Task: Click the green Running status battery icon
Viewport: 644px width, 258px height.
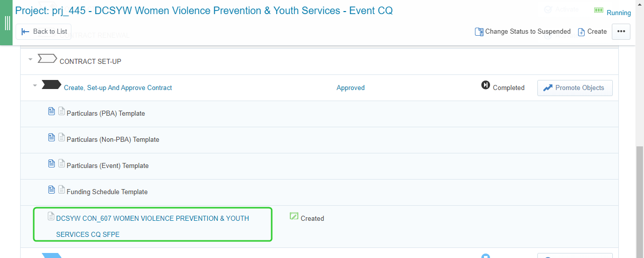Action: coord(599,10)
